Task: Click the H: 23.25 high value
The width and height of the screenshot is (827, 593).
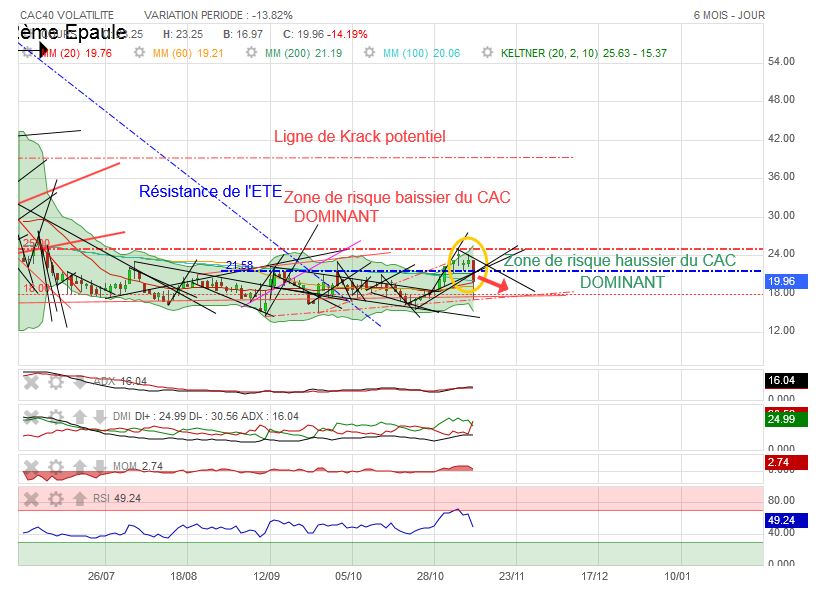Action: [183, 34]
